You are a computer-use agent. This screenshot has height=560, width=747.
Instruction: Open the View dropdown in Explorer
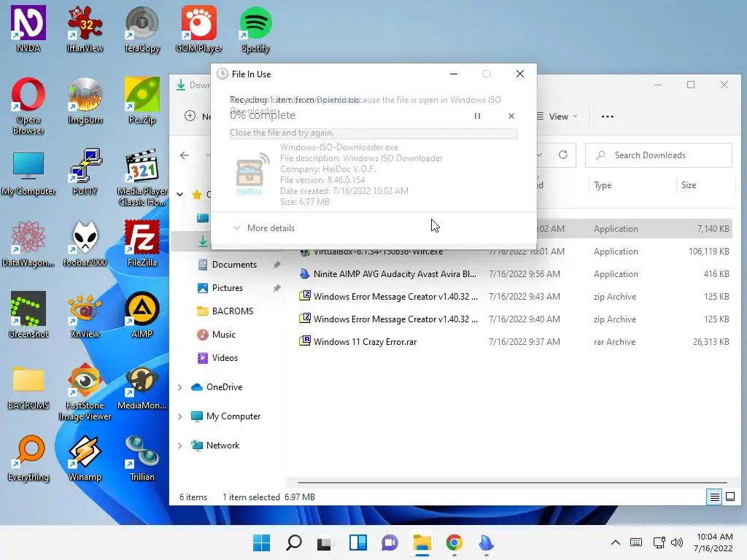[557, 117]
